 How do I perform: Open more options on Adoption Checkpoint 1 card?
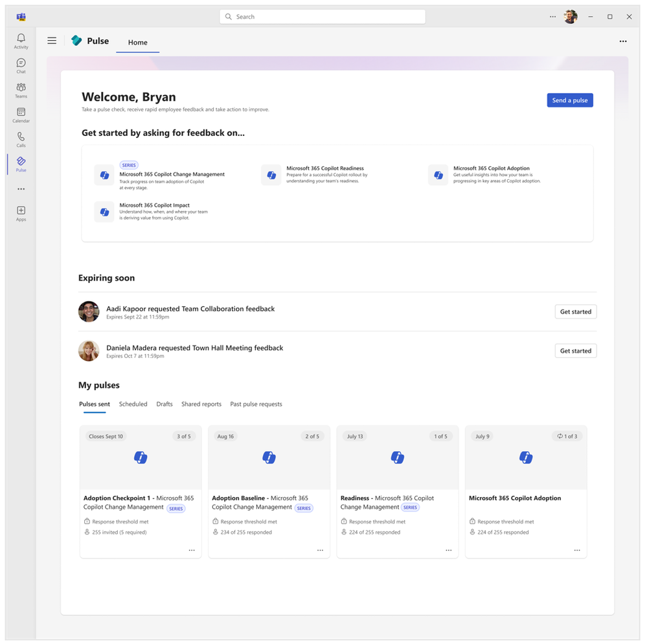click(x=192, y=550)
